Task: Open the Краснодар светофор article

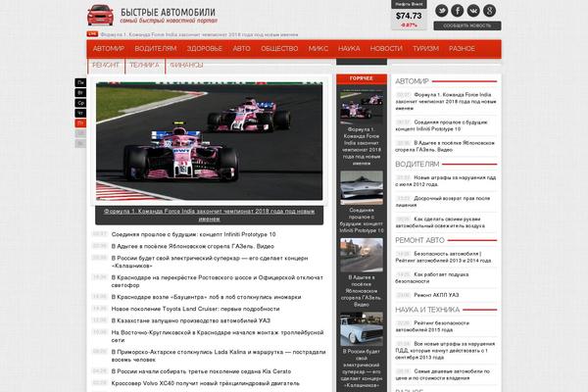Action: (x=218, y=281)
